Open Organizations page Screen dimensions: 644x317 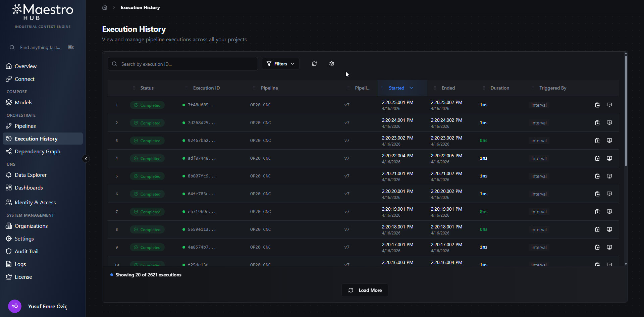pos(43,226)
